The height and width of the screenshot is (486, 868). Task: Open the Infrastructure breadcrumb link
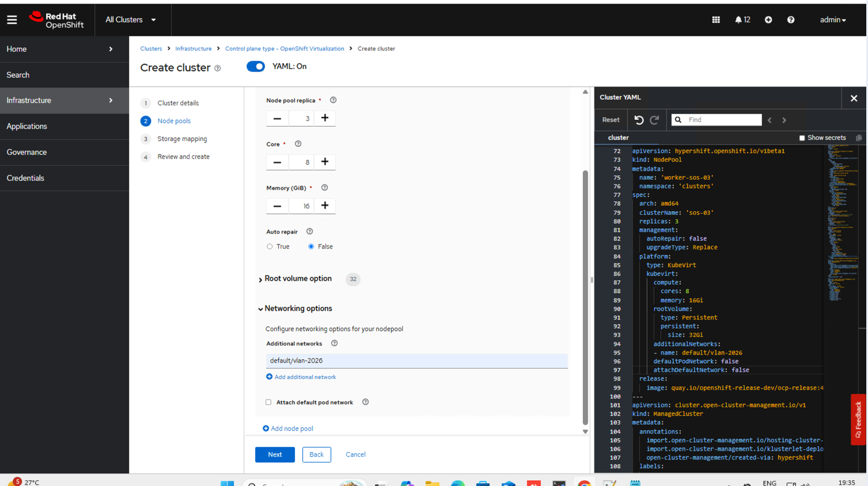point(194,48)
